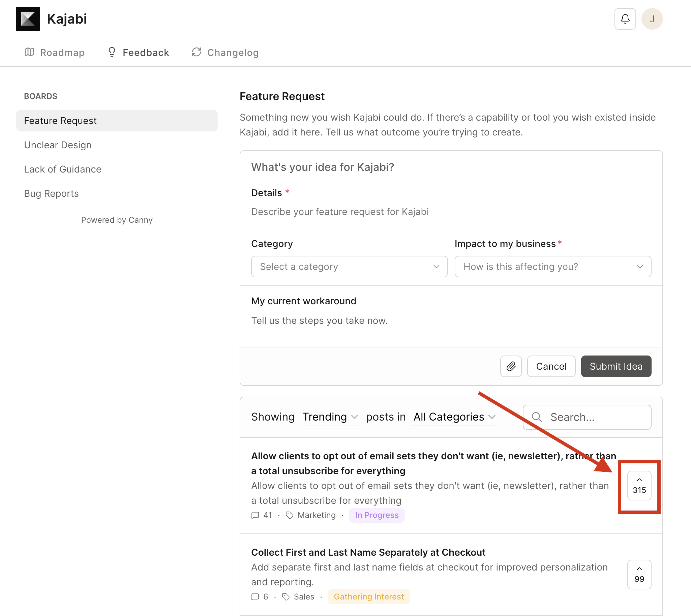Click comment icon on Checkout post
This screenshot has width=691, height=616.
click(x=255, y=597)
